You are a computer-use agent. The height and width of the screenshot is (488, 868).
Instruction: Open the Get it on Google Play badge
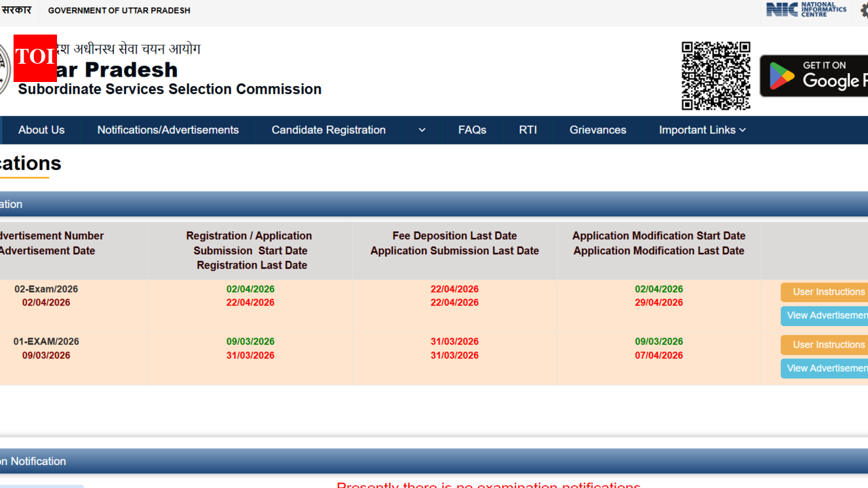tap(814, 76)
